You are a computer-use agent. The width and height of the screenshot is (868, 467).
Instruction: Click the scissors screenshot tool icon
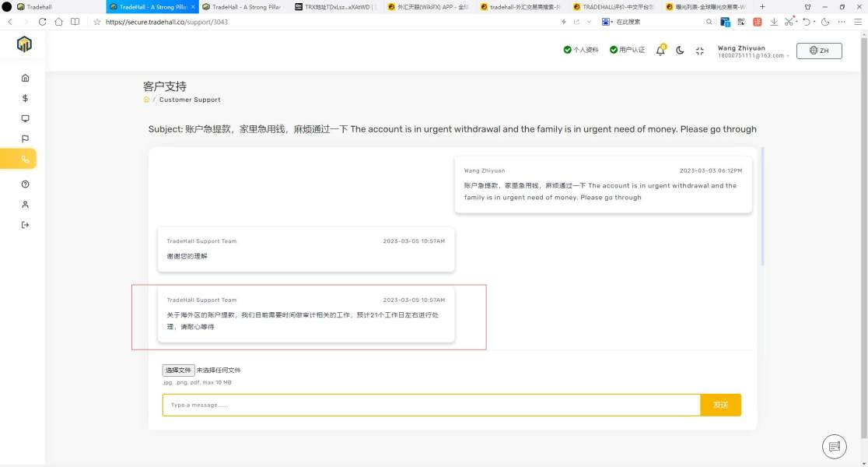789,22
